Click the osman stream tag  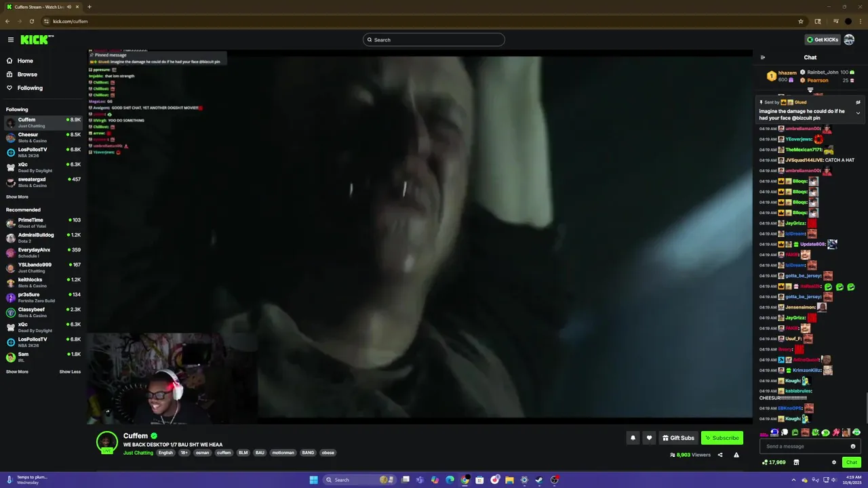(203, 453)
